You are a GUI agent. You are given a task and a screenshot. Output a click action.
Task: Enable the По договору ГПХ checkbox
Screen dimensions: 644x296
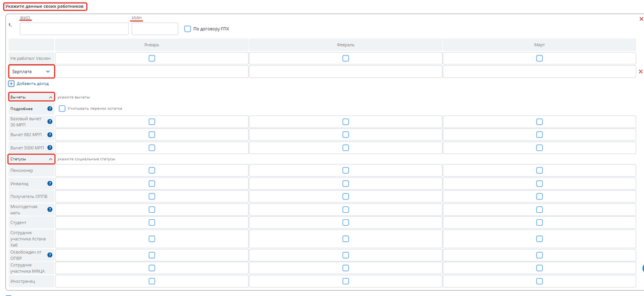[x=187, y=29]
